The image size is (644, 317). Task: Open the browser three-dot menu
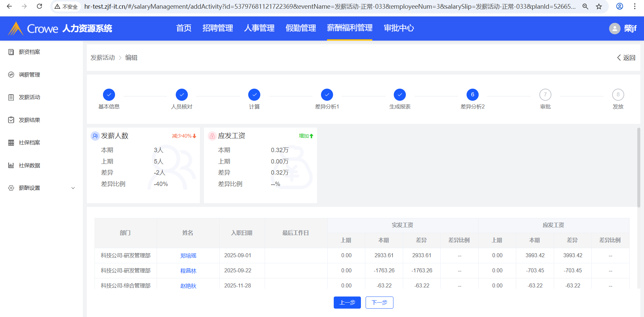click(635, 6)
